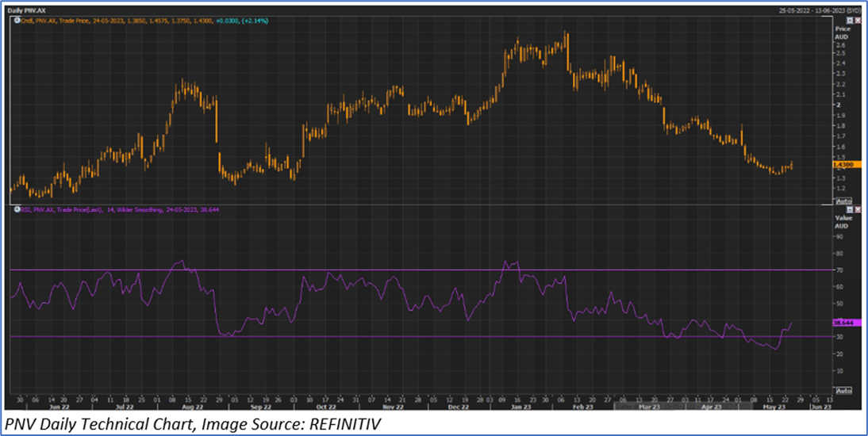Close the RSI indicator pane
The height and width of the screenshot is (436, 868).
[x=858, y=210]
